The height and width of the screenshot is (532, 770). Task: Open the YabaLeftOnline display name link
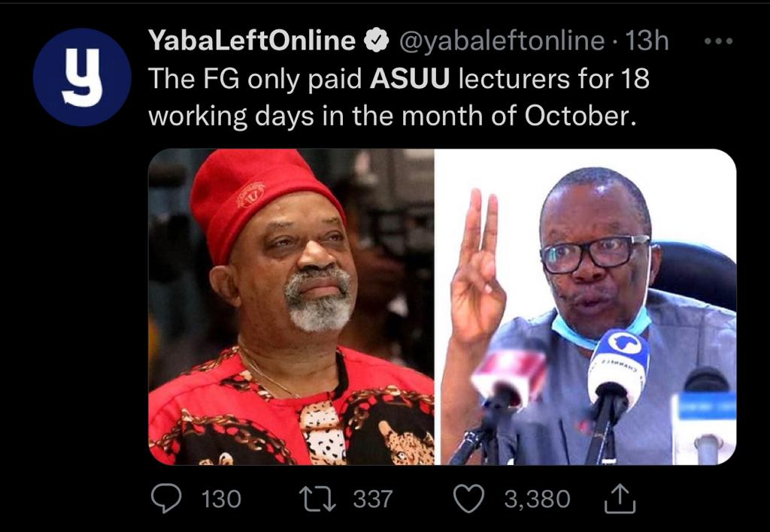(252, 41)
